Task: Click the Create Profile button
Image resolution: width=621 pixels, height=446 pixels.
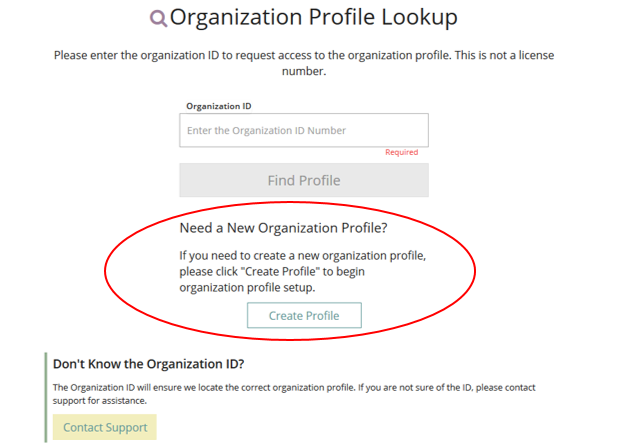Action: (304, 315)
